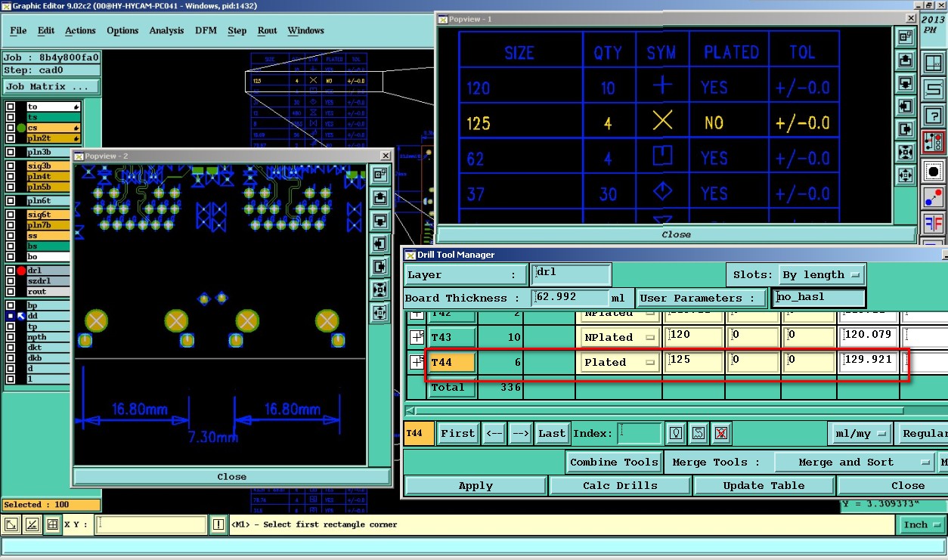Open the T43 'NPlated' type dropdown

pyautogui.click(x=619, y=337)
